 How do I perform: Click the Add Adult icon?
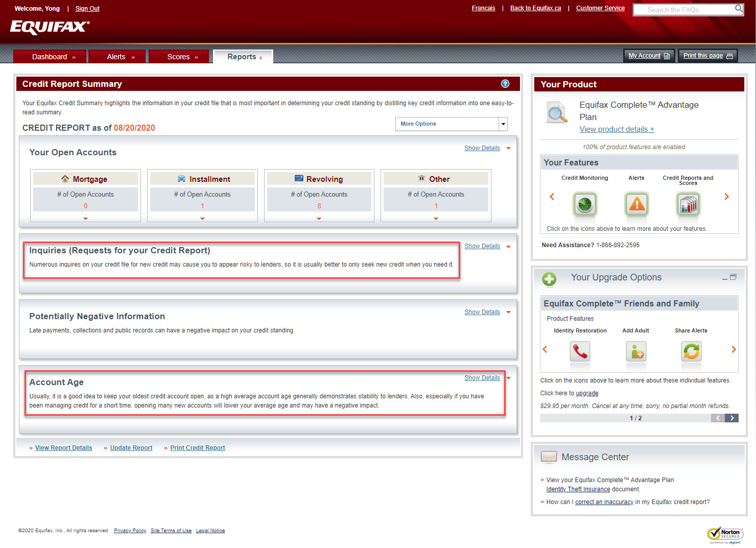[636, 351]
